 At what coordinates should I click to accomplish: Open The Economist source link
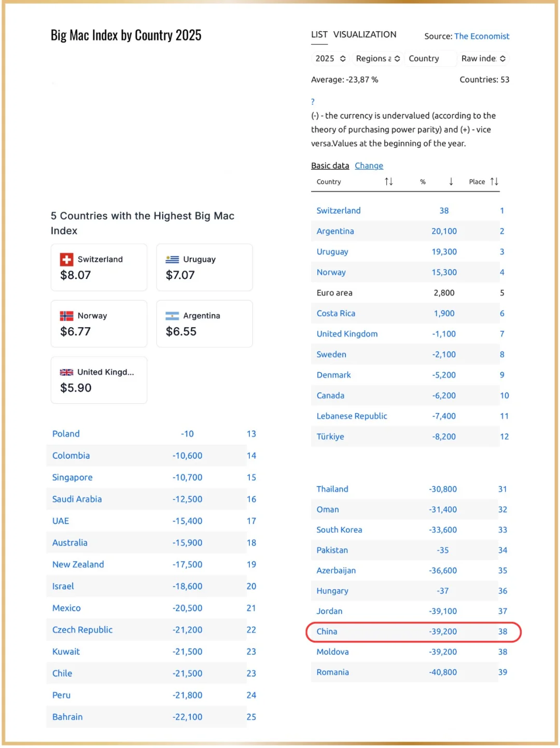(482, 36)
